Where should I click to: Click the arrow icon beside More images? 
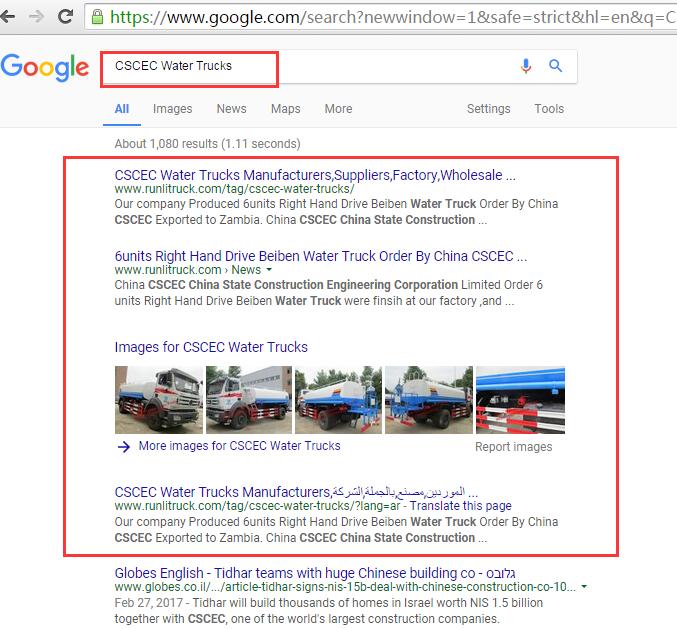pyautogui.click(x=124, y=446)
